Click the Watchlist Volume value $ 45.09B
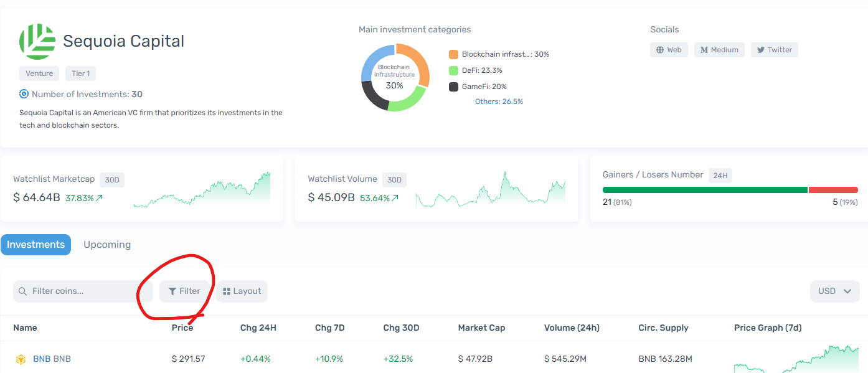Viewport: 868px width, 373px height. click(331, 198)
